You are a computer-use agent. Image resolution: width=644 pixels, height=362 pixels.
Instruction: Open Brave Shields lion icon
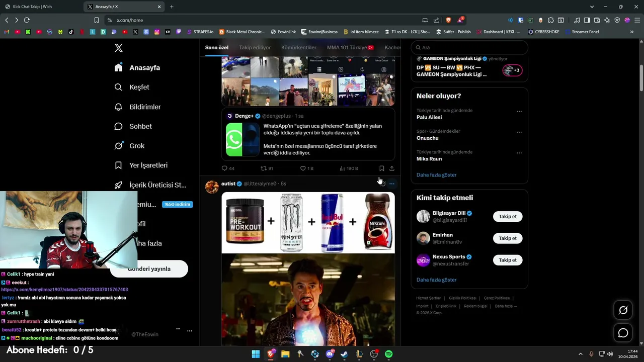click(448, 20)
